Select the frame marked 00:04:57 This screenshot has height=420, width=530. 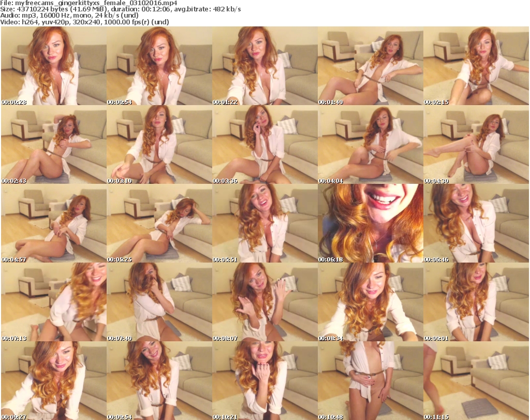54,223
